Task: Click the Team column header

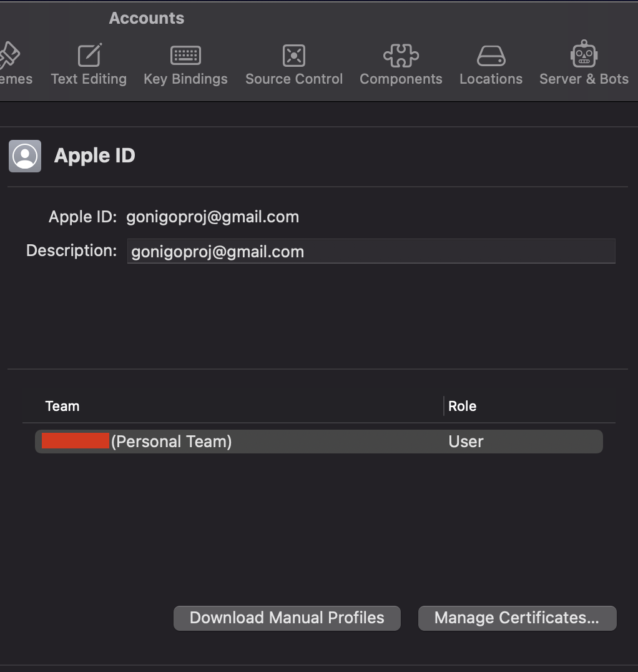Action: tap(62, 406)
